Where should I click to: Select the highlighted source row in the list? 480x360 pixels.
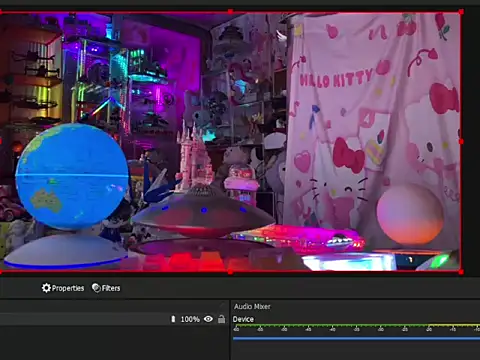(114, 319)
